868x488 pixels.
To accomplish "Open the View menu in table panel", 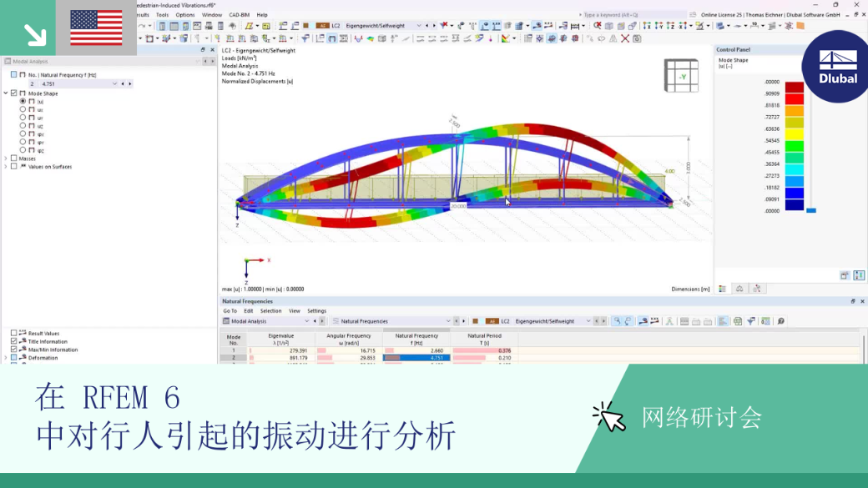I will (x=295, y=311).
